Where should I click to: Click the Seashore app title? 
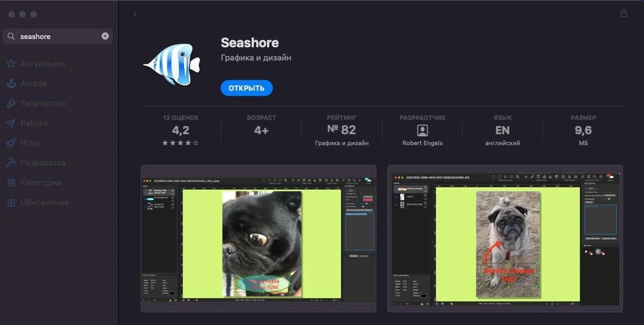[249, 43]
